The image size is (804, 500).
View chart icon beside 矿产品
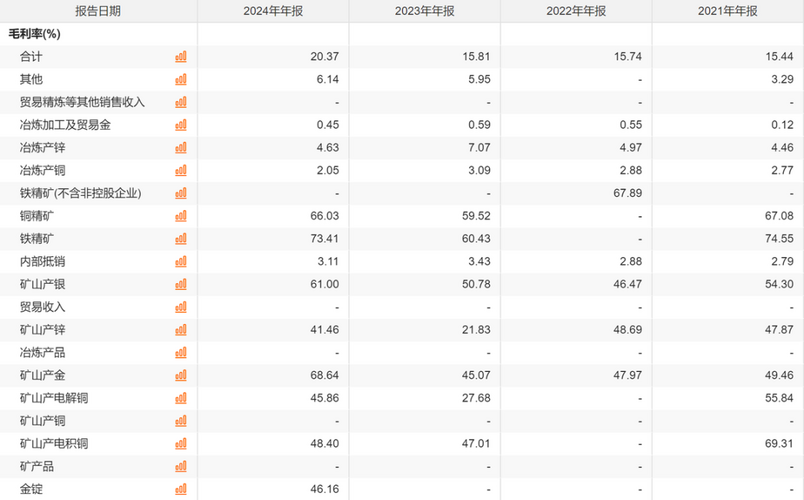(x=180, y=467)
